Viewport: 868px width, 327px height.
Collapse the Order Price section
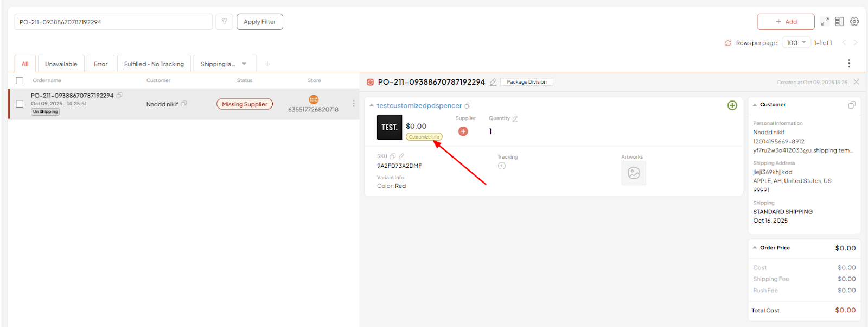click(755, 248)
